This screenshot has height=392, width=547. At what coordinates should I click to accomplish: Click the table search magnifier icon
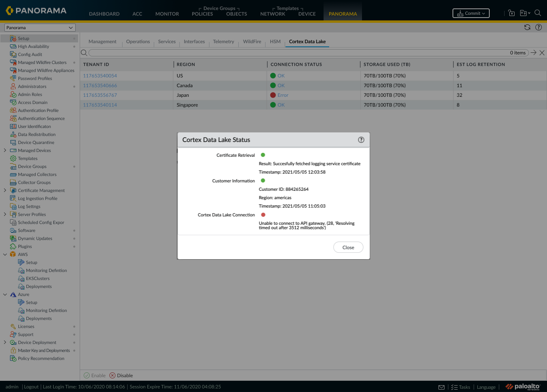point(84,53)
